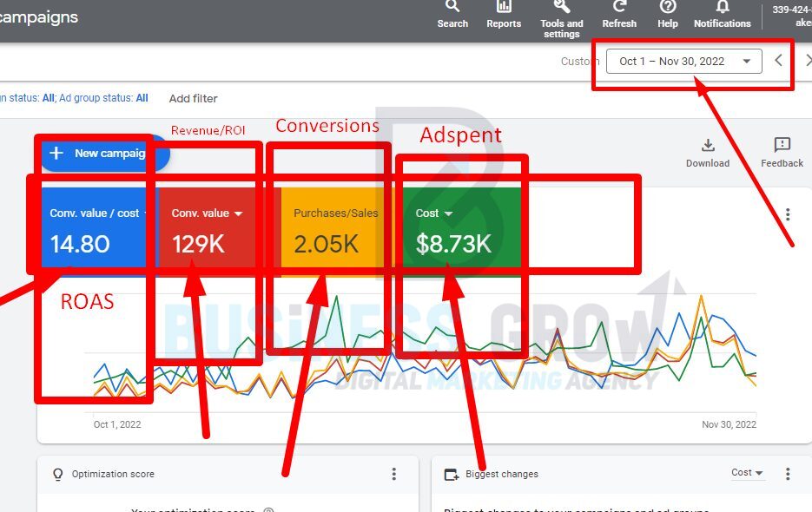Image resolution: width=812 pixels, height=512 pixels.
Task: Open the Cost metric dropdown in the green card
Action: 448,213
